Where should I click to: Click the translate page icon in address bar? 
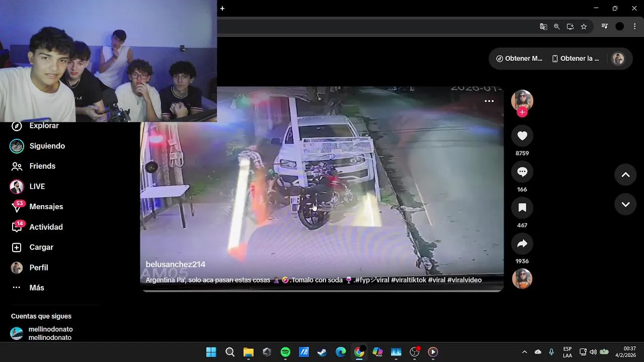pos(543,27)
